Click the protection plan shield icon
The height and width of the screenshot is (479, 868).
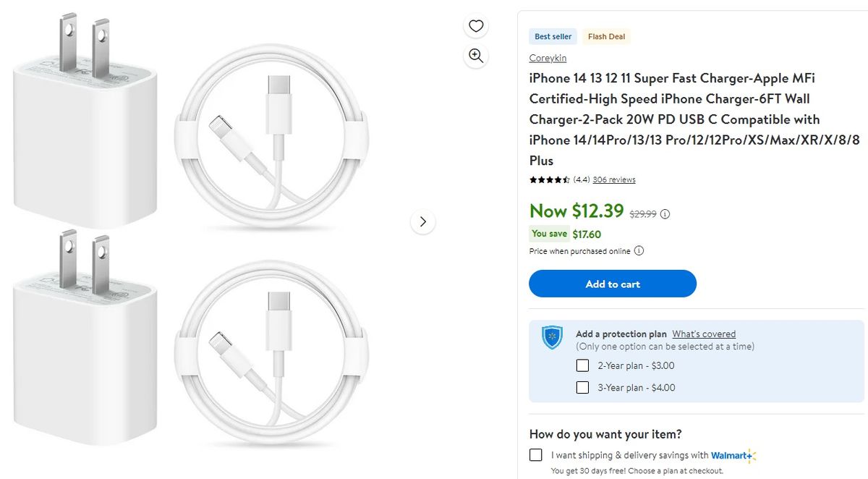[552, 337]
